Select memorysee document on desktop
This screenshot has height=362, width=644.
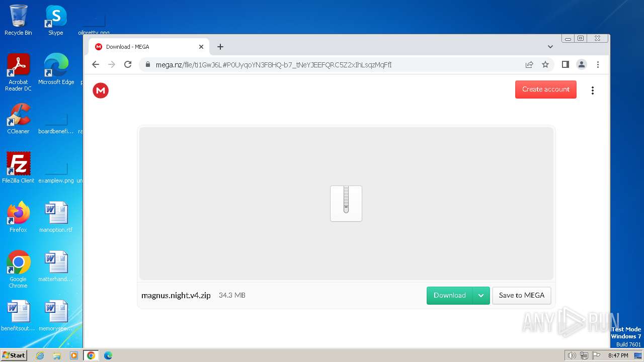coord(56,316)
